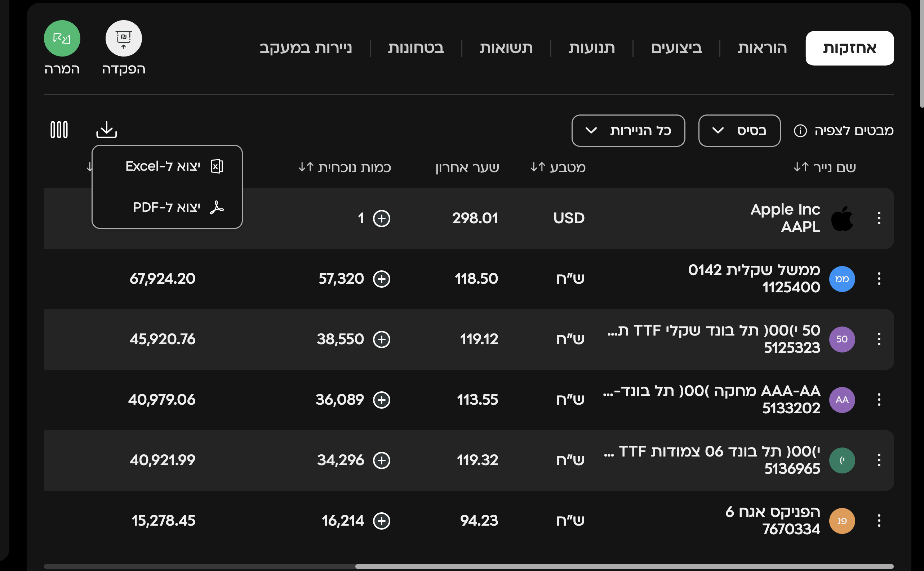Image resolution: width=924 pixels, height=571 pixels.
Task: Expand the בסיס view dropdown
Action: tap(739, 131)
